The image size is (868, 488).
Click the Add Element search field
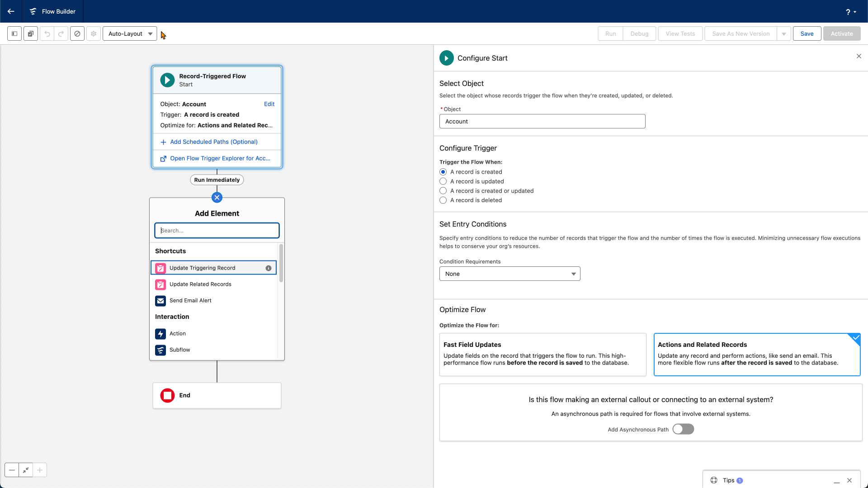(x=217, y=230)
